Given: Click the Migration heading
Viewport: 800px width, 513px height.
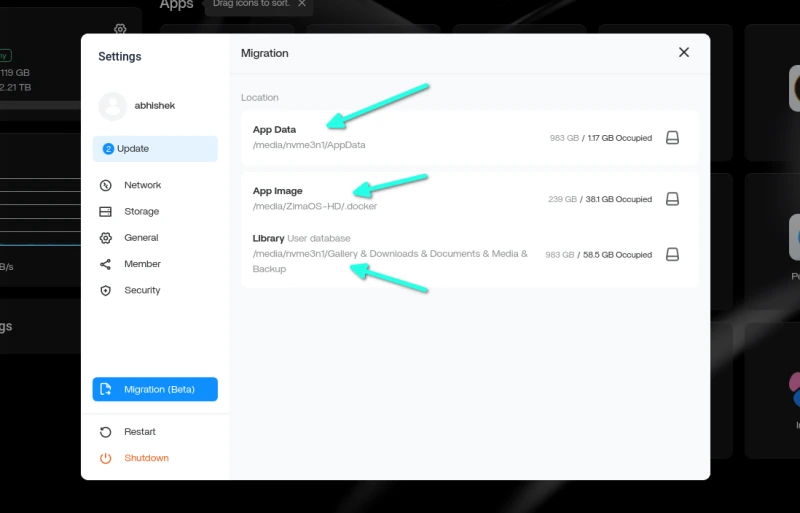Looking at the screenshot, I should point(265,53).
